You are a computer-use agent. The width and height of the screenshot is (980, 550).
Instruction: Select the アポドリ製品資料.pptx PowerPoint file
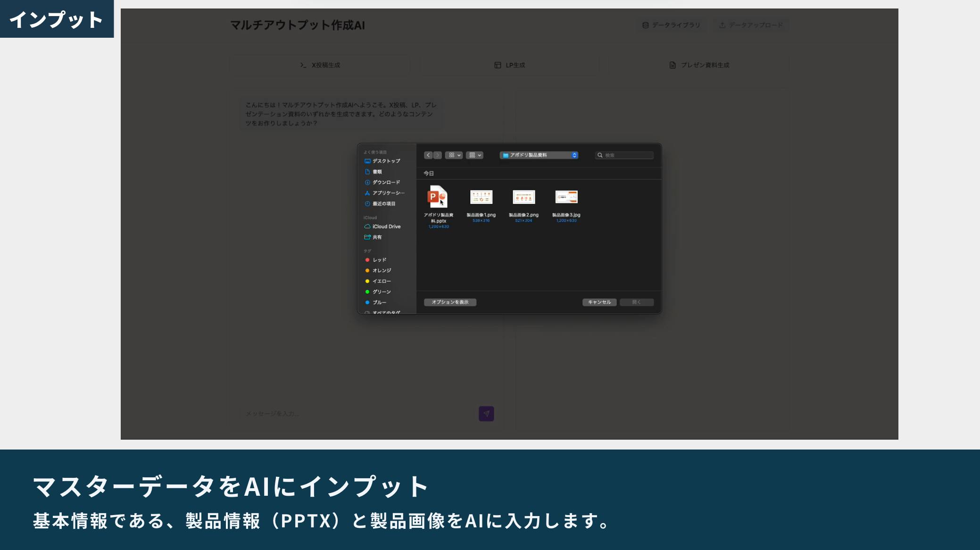click(x=438, y=197)
